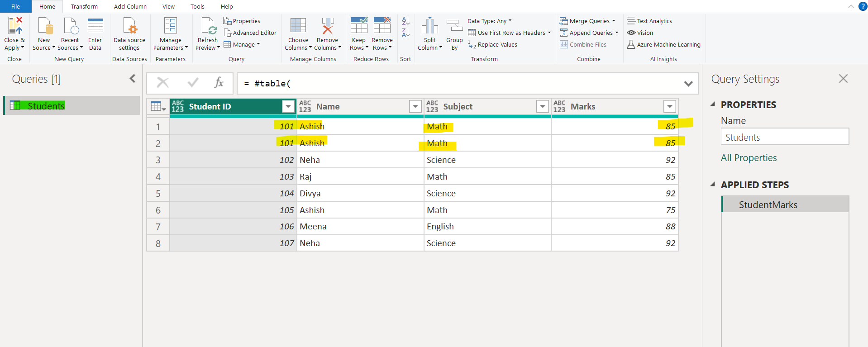Click Use First Row as Headers
This screenshot has height=347, width=868.
point(511,33)
